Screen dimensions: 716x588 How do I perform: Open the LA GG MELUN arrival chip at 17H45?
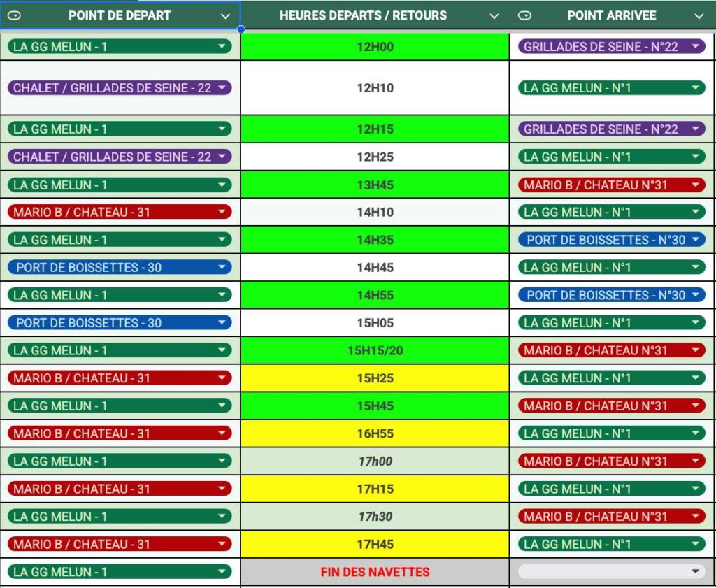611,544
